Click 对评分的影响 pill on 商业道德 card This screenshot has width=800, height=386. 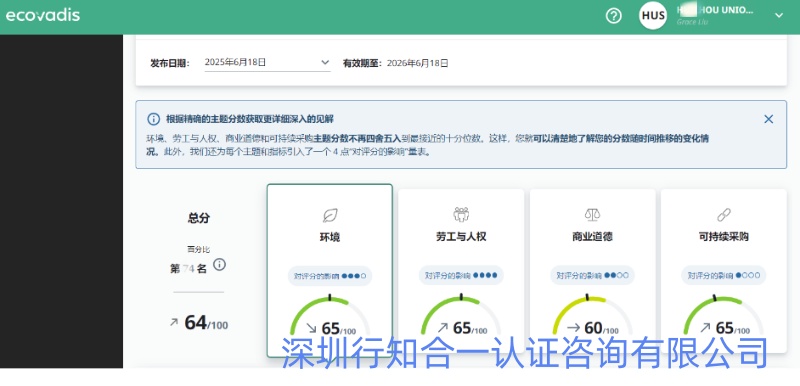(592, 275)
